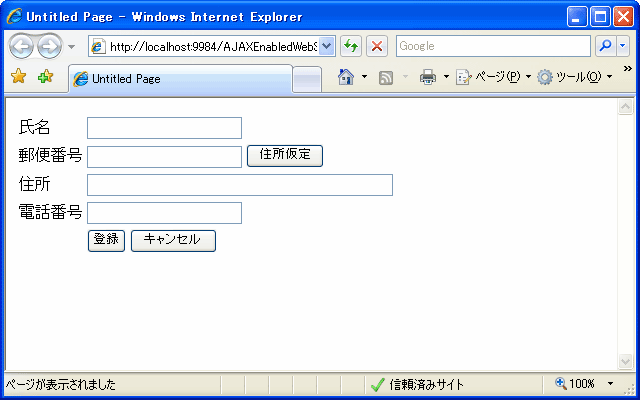
Task: Open search provider options dropdown
Action: (622, 46)
